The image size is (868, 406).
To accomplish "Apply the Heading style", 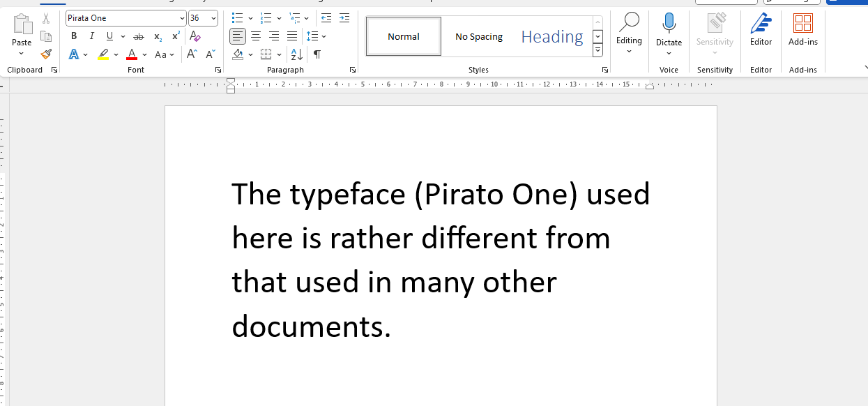I will (551, 36).
